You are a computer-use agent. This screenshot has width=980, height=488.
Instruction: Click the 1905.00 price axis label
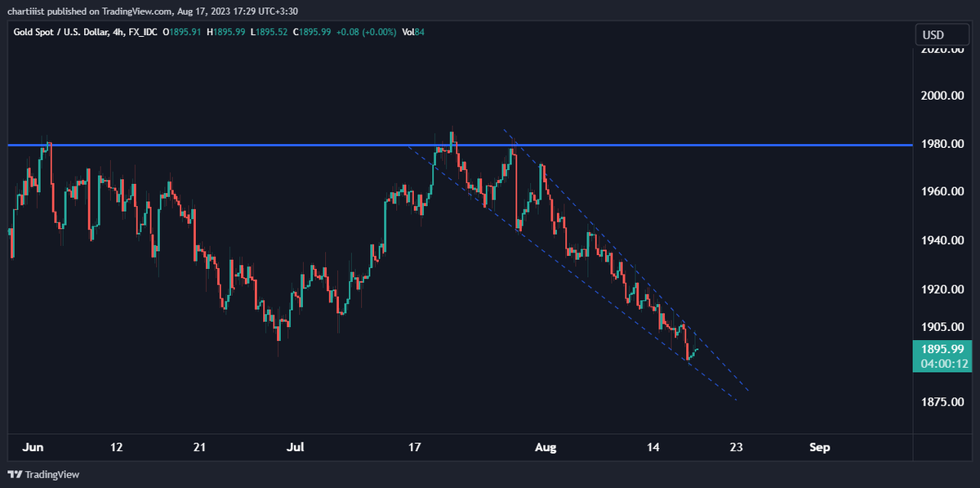943,326
